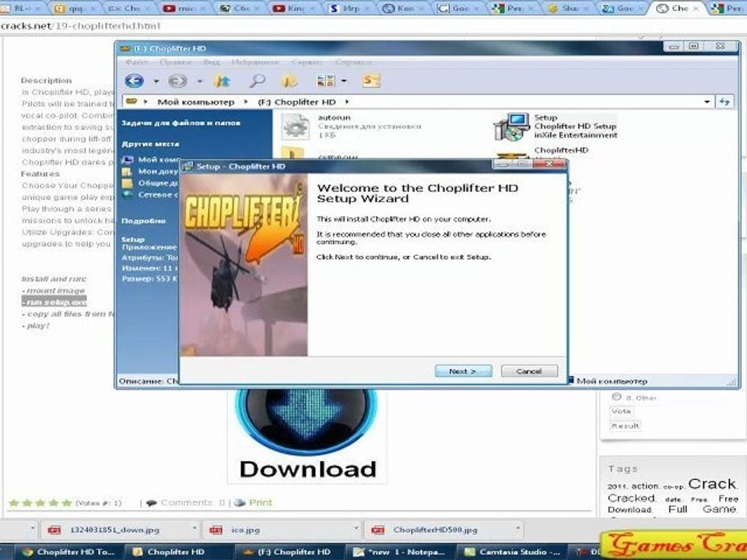The image size is (747, 560).
Task: Click the highlighted run setup.exe instruction text
Action: (54, 302)
